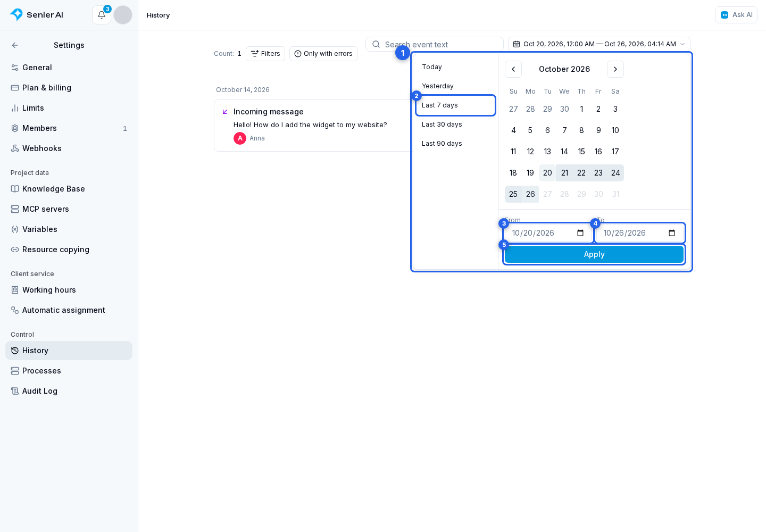Go to next month in calendar
Image resolution: width=766 pixels, height=532 pixels.
pos(615,69)
